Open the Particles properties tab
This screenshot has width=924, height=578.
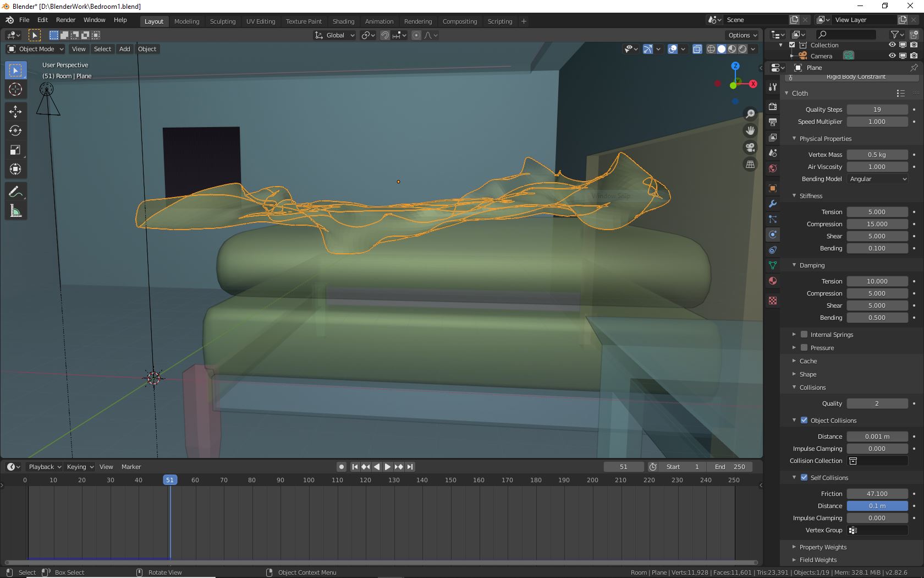tap(773, 219)
